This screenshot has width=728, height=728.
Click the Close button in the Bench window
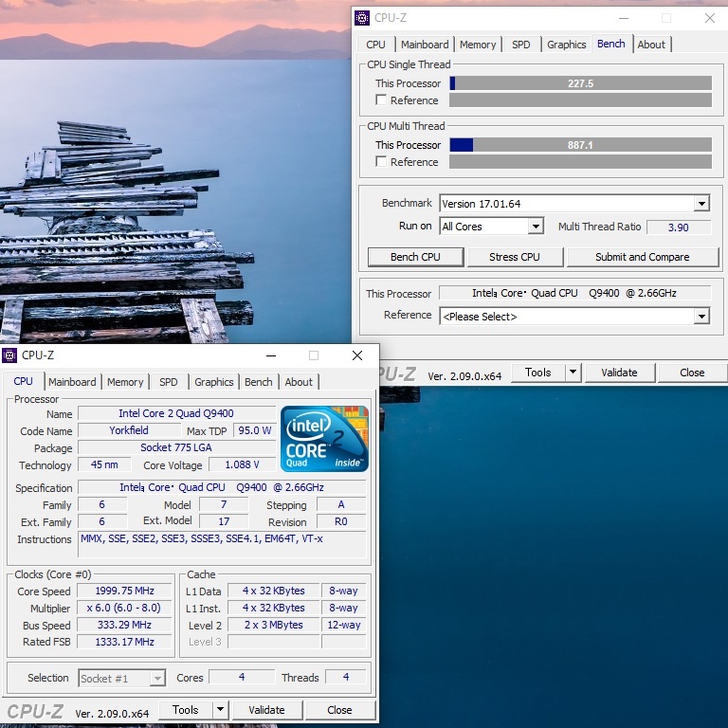(x=692, y=373)
